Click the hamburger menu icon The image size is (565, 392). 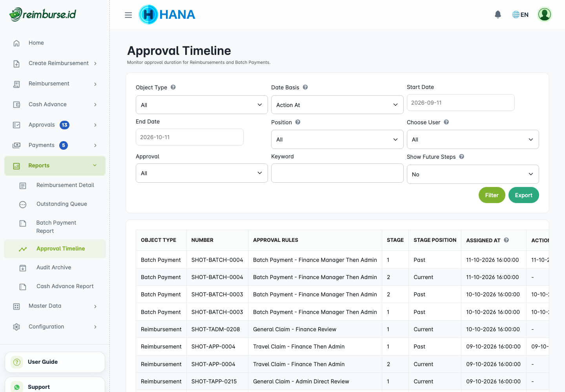point(128,15)
